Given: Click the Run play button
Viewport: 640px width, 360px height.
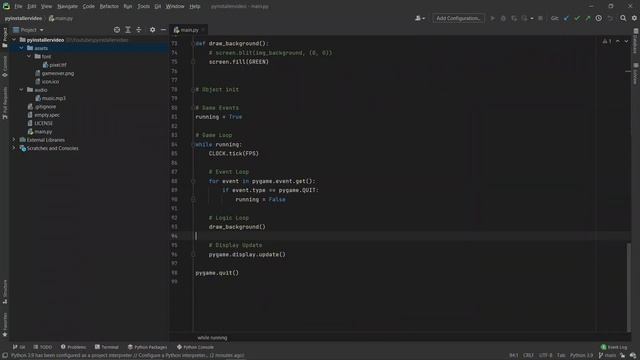Looking at the screenshot, I should (x=492, y=18).
